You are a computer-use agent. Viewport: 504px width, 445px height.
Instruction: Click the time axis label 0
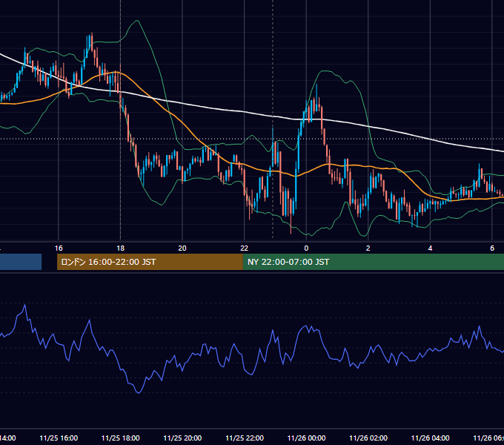306,248
